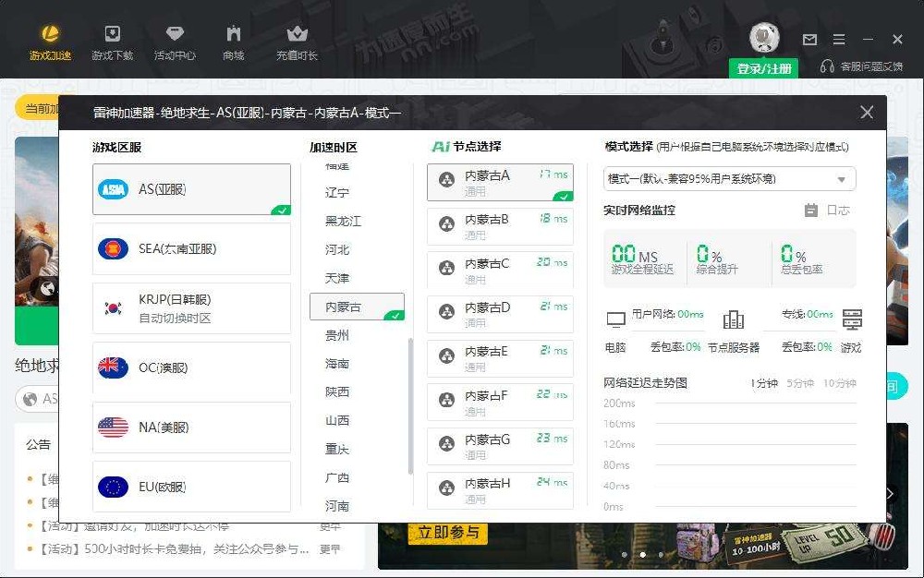Choose 天津 acceleration zone
The width and height of the screenshot is (924, 578).
pos(337,278)
